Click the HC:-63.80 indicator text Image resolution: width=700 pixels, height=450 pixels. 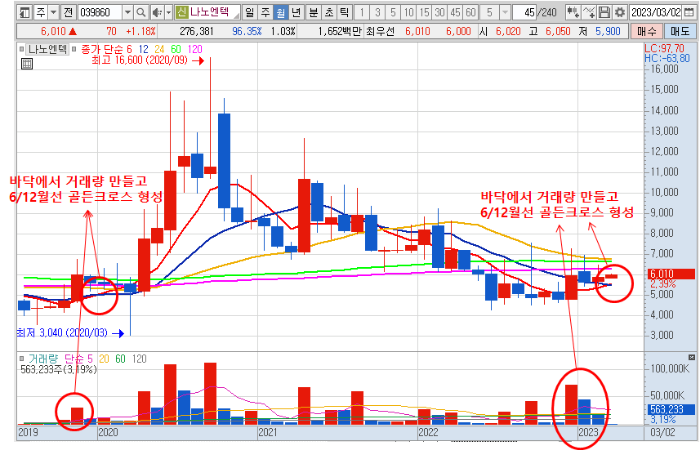(x=667, y=58)
